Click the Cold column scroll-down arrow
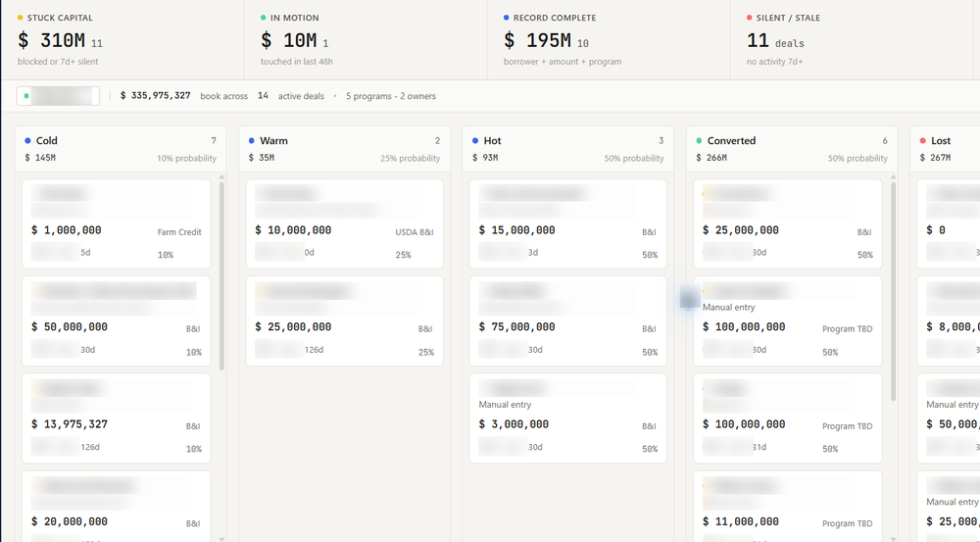 pos(221,538)
